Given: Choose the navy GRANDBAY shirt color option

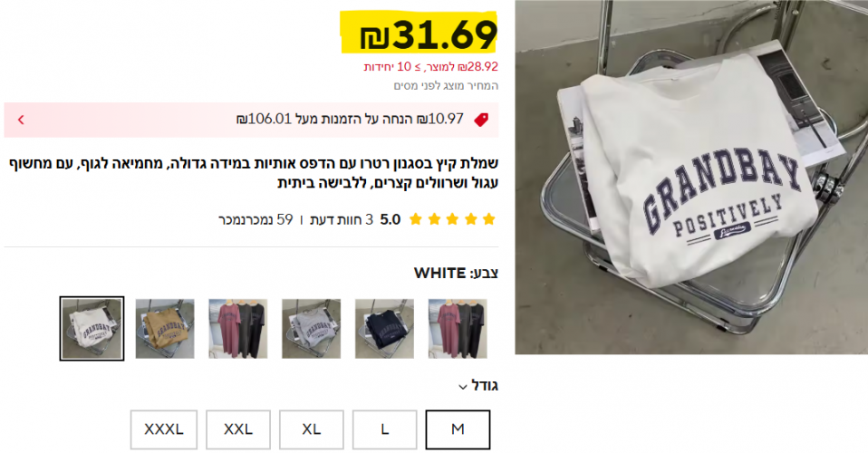Looking at the screenshot, I should tap(384, 328).
